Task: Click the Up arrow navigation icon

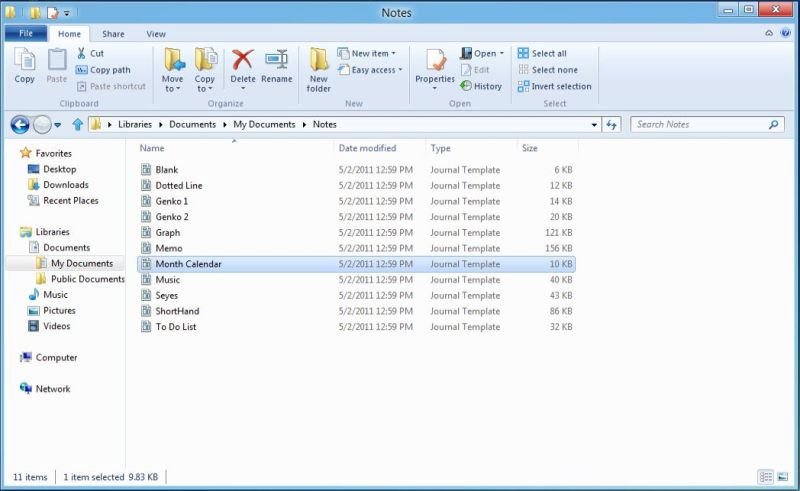Action: 77,125
